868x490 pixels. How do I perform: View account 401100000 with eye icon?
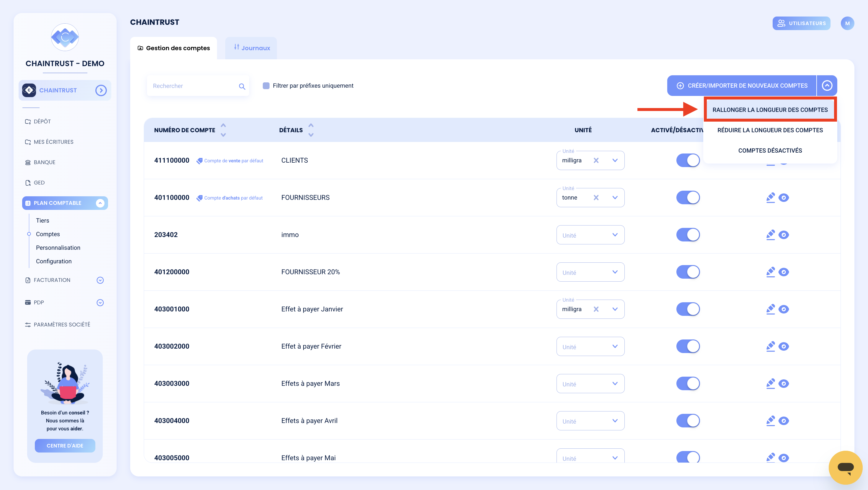(784, 198)
